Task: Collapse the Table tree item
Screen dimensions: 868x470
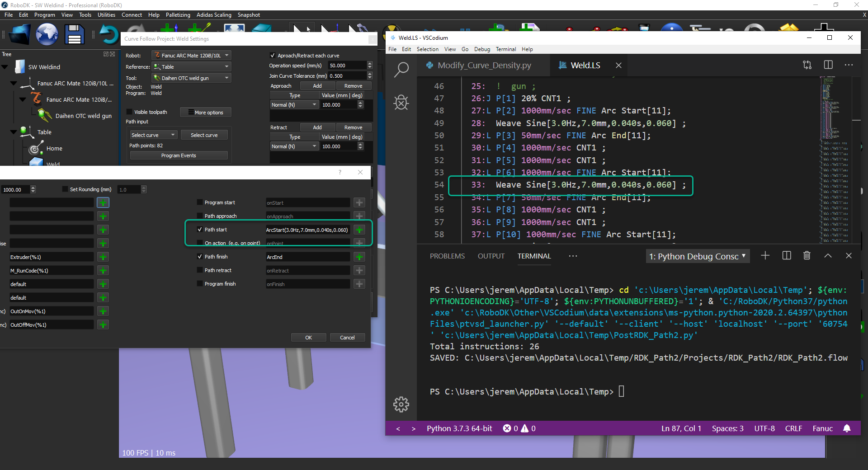Action: pos(14,132)
